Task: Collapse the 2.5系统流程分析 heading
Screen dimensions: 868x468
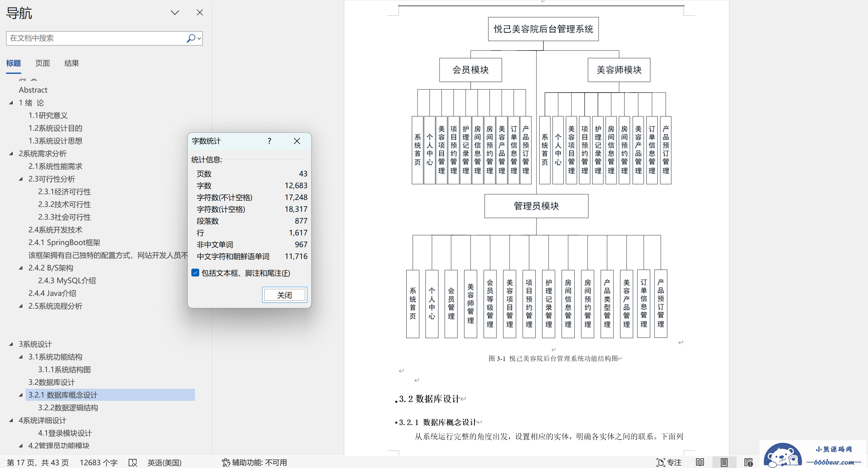Action: coord(21,306)
